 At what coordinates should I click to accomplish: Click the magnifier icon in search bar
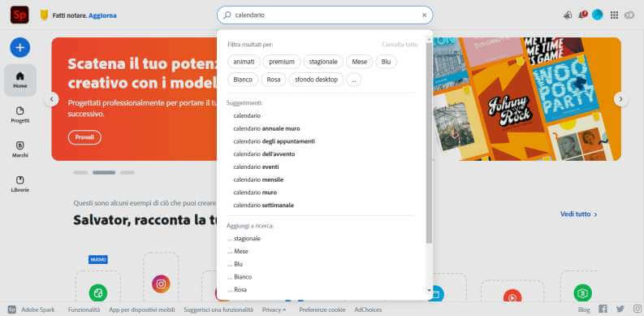[227, 15]
